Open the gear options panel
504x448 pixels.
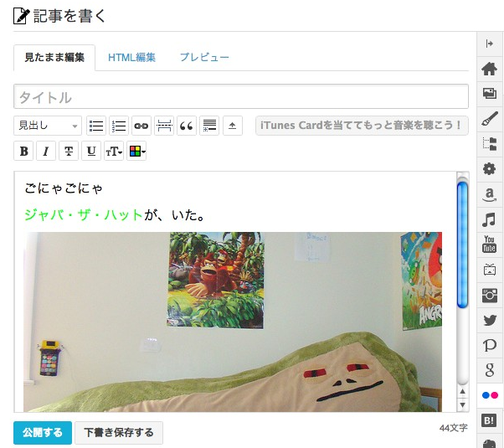pyautogui.click(x=490, y=169)
